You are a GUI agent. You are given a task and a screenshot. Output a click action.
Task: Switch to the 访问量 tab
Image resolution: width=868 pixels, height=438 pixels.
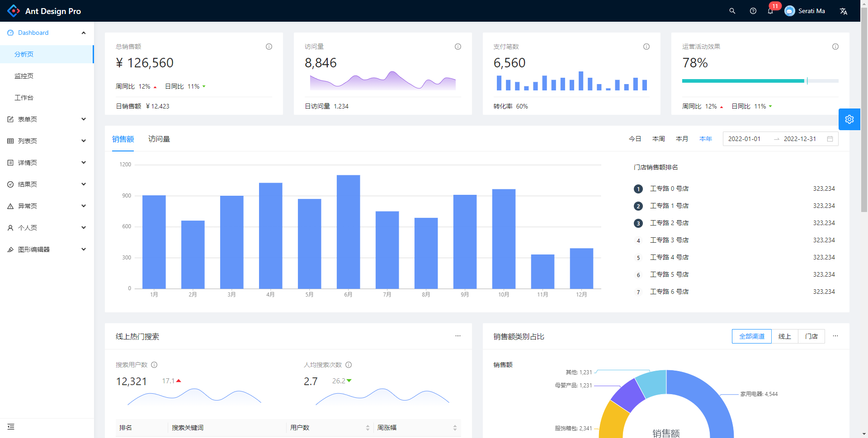coord(159,139)
